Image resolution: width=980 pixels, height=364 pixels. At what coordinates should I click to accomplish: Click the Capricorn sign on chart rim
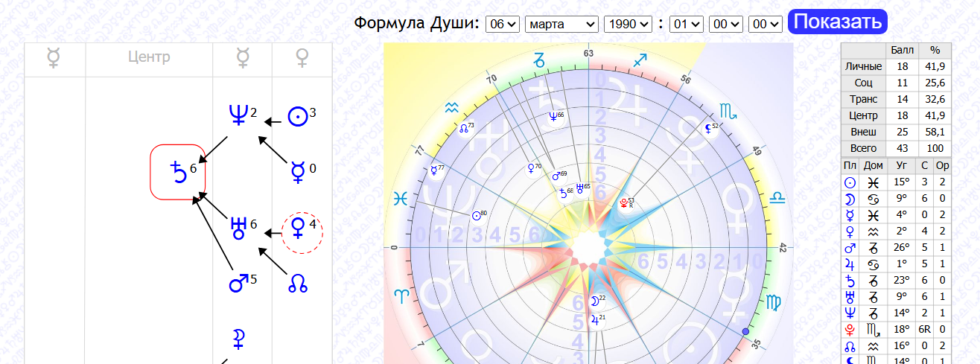pos(540,60)
